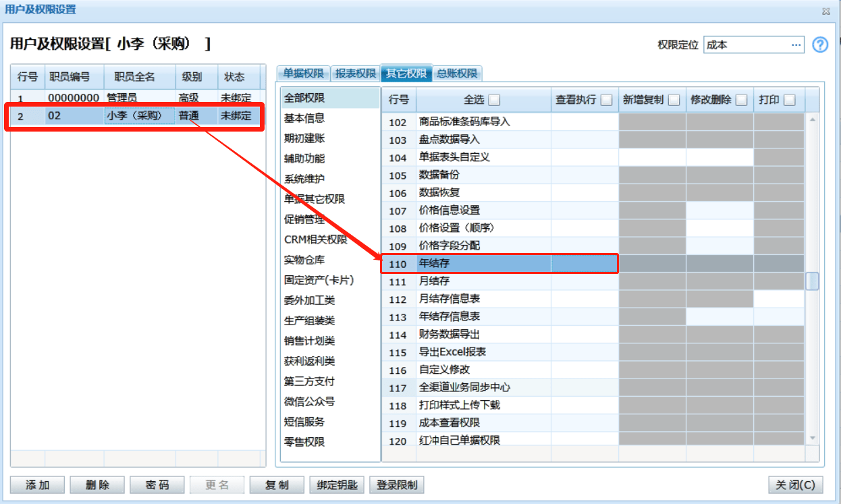
Task: Select CRM相关权限 category
Action: point(331,240)
